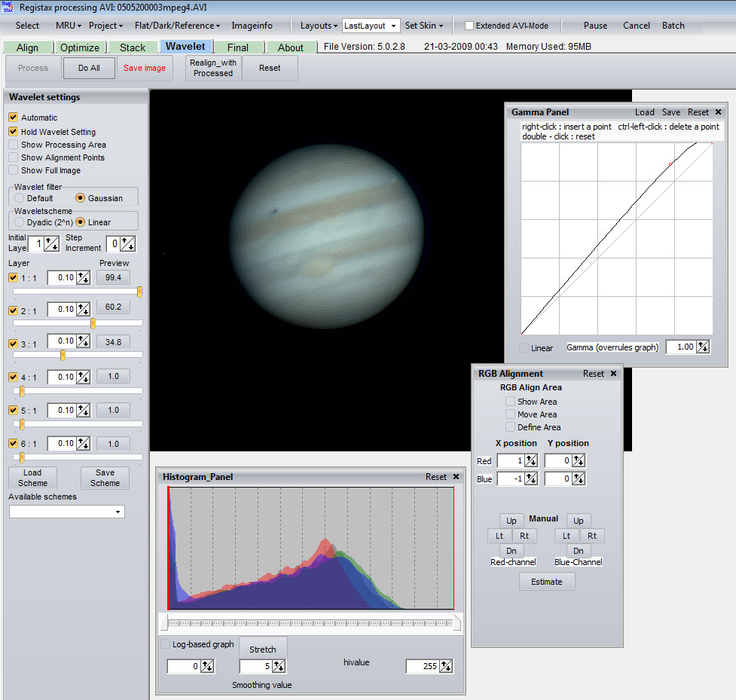This screenshot has height=700, width=736.
Task: Enable Show Processing Area checkbox
Action: (14, 145)
